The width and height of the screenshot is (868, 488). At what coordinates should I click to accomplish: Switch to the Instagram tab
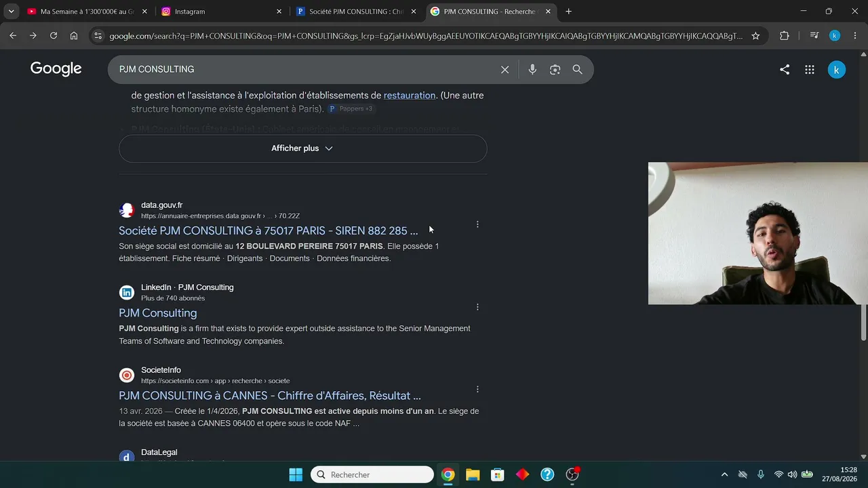coord(222,12)
